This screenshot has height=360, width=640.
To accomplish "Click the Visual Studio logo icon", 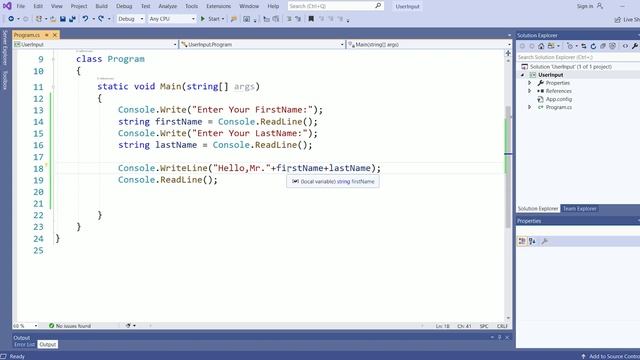I will pos(7,6).
